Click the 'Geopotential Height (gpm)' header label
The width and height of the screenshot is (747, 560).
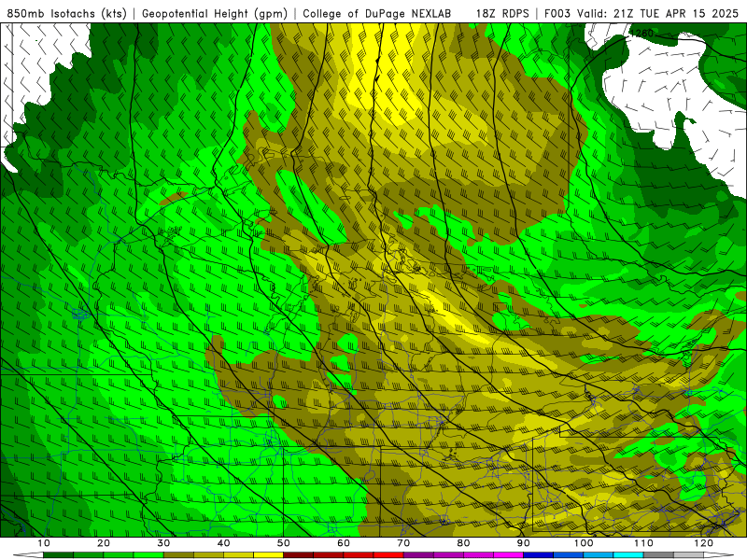215,14
